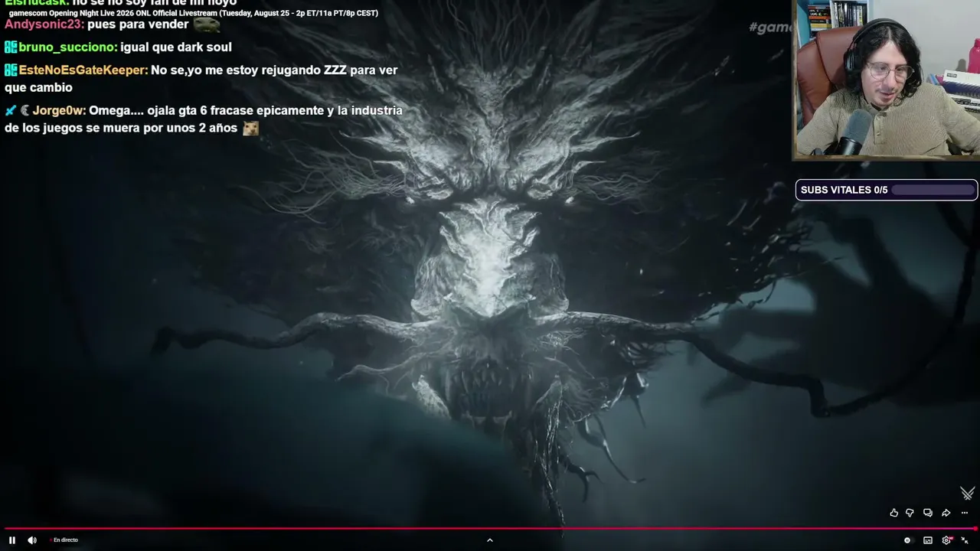Click username 'Andysonic23' in the chat overlay

coord(44,24)
